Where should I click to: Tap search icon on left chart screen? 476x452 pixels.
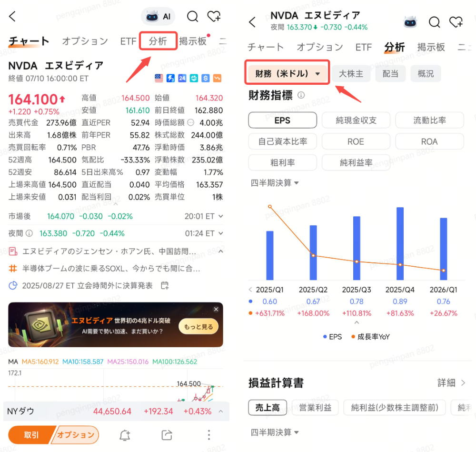click(192, 16)
